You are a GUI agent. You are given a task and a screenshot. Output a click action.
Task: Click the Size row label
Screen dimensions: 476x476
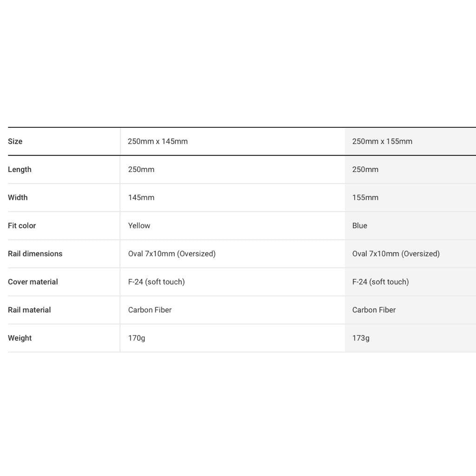click(x=15, y=141)
